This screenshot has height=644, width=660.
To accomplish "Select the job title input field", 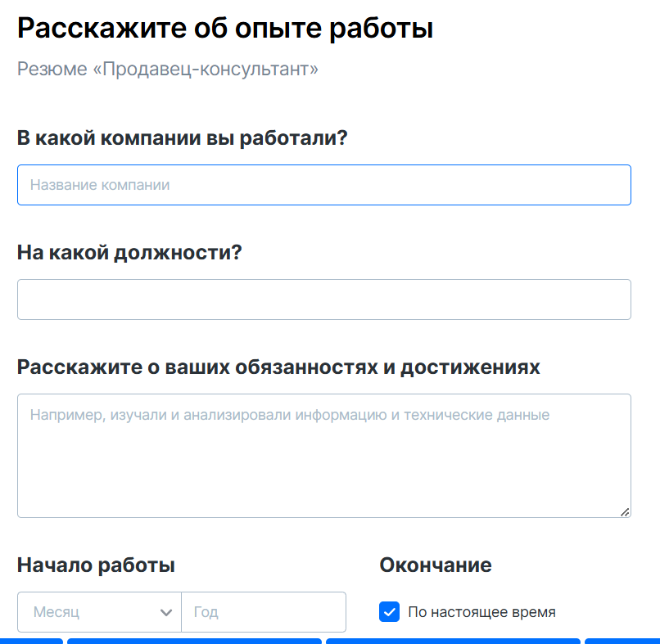I will point(323,299).
